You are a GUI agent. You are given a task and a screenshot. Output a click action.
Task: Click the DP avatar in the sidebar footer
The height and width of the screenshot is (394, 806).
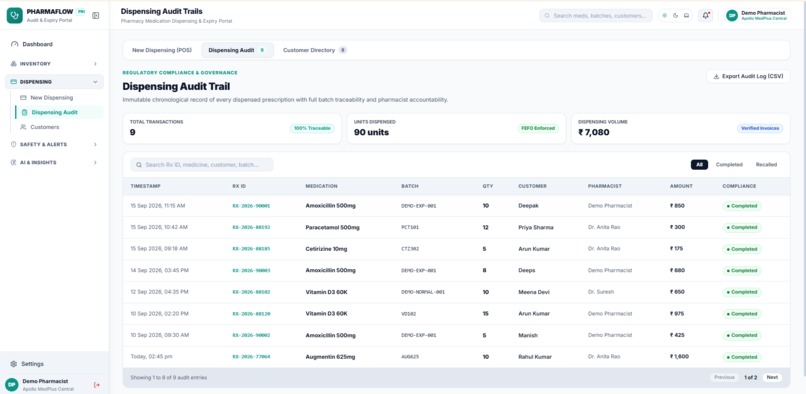(x=11, y=385)
